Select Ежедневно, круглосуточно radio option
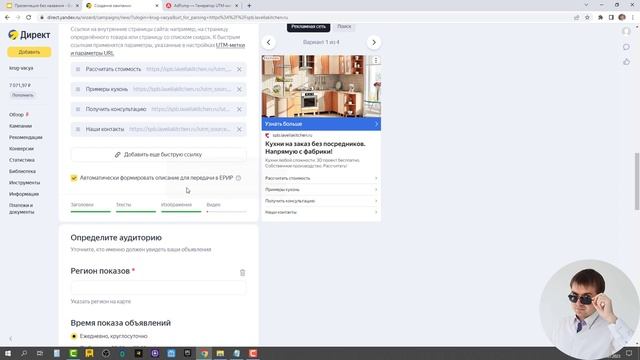This screenshot has width=640, height=360. (x=74, y=336)
